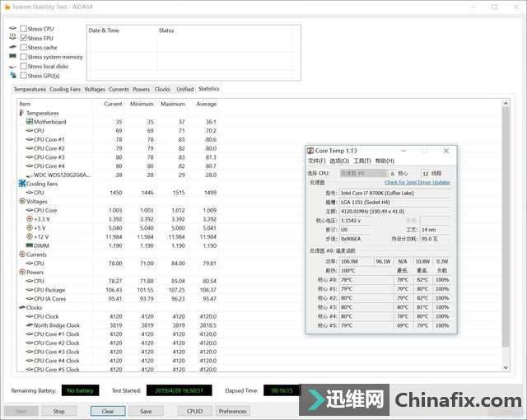Open the Unified tab
This screenshot has width=527, height=420.
185,90
